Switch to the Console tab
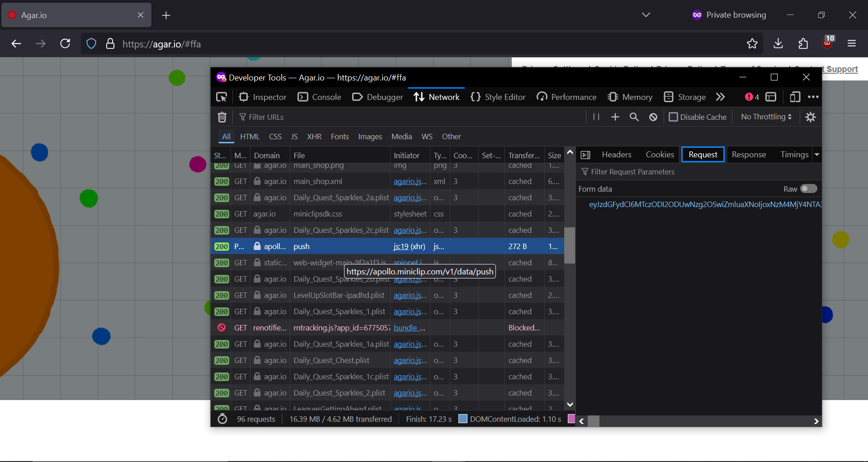Screen dimensions: 868x462 [320, 97]
